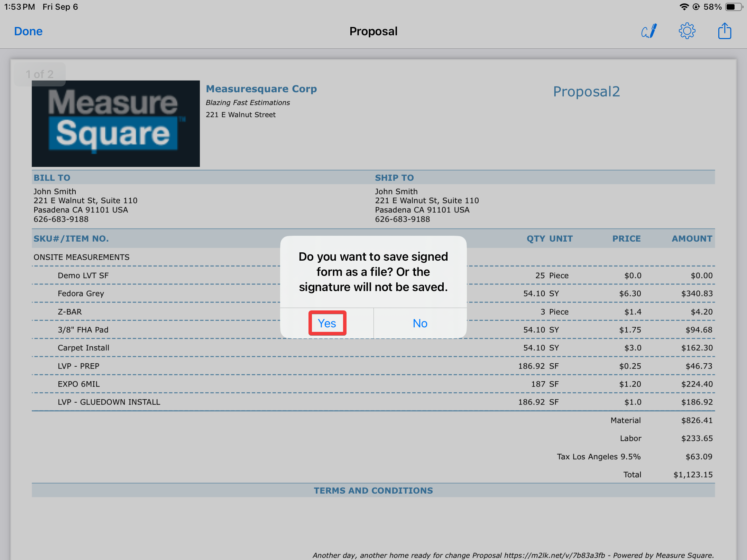
Task: Open the settings gear icon
Action: click(687, 31)
